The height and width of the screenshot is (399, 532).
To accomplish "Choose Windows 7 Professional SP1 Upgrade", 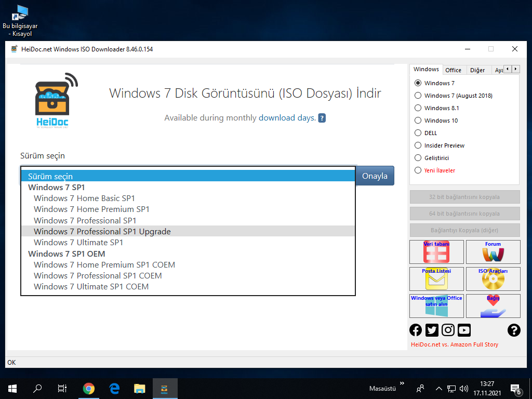I will (x=188, y=231).
